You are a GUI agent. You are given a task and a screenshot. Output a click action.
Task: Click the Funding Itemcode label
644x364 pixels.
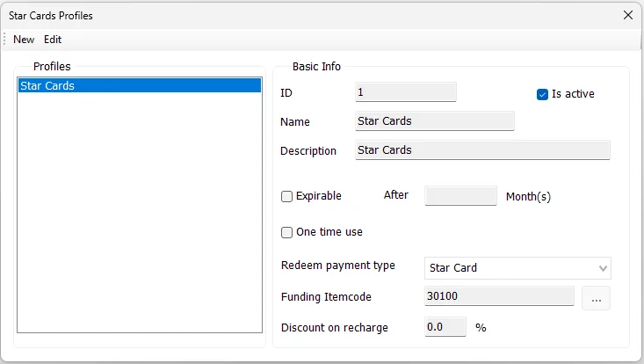[326, 296]
